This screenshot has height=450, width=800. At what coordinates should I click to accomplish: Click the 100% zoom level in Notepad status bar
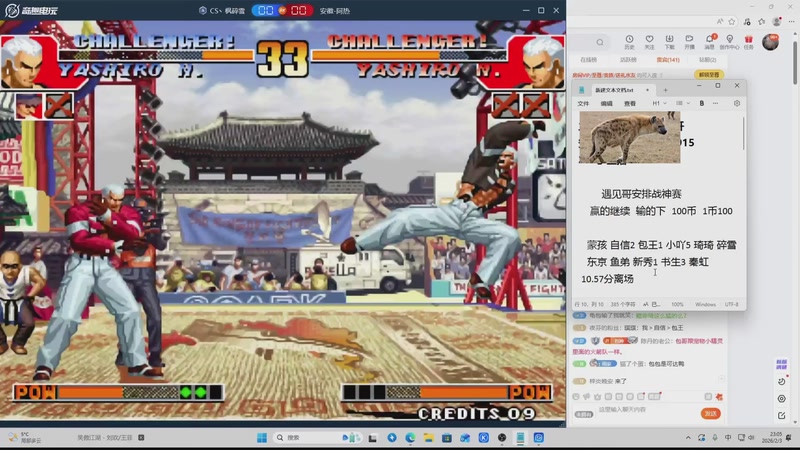(677, 305)
